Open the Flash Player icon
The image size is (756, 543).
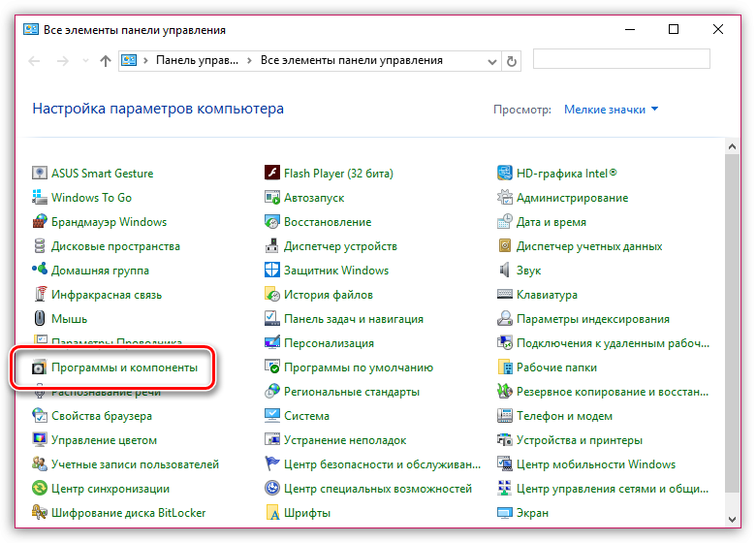click(272, 173)
